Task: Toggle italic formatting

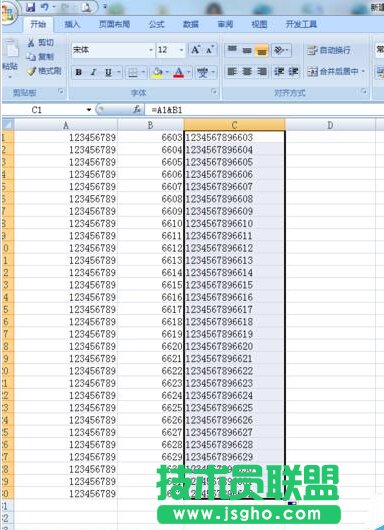Action: pyautogui.click(x=93, y=72)
